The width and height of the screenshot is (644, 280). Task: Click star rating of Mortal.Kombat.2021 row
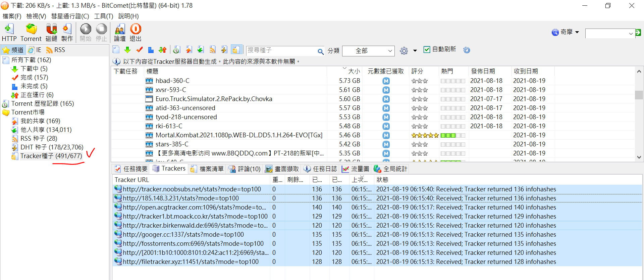(425, 135)
